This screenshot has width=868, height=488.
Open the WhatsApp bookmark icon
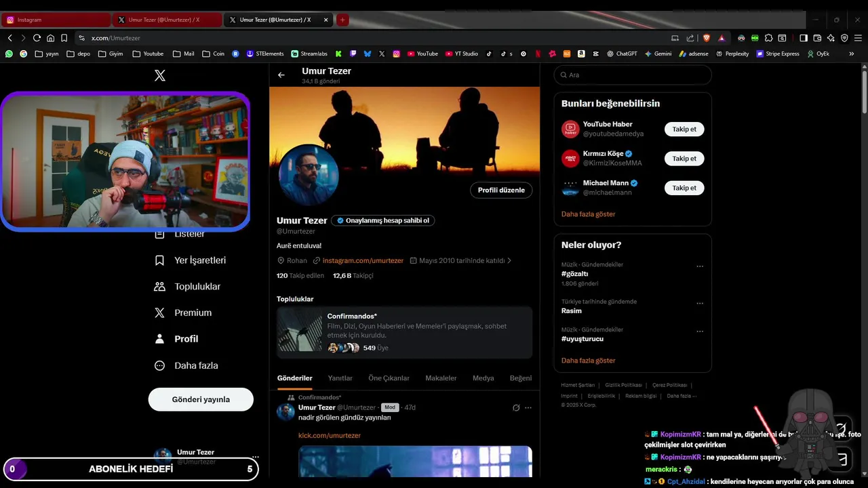pyautogui.click(x=9, y=54)
